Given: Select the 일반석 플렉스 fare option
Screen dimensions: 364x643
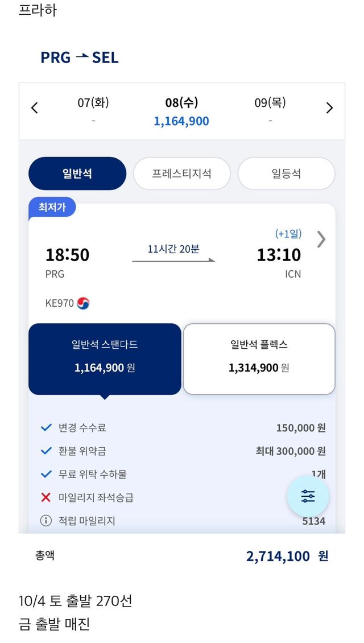Looking at the screenshot, I should click(259, 358).
